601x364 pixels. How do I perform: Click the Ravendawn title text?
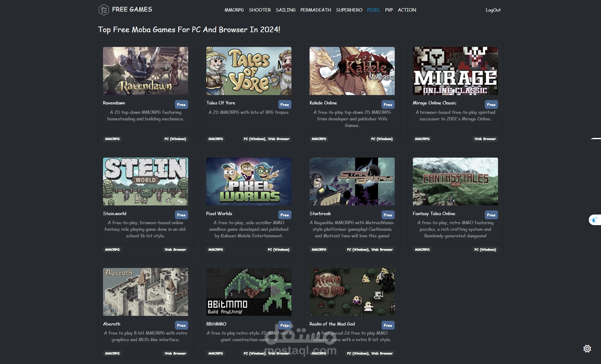click(114, 103)
